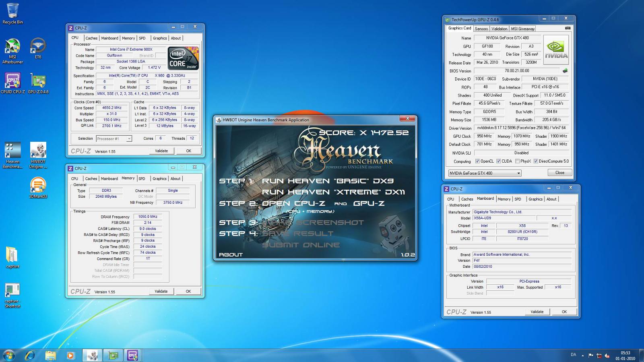Open SPD tab in Memory CPU-Z window

[142, 179]
